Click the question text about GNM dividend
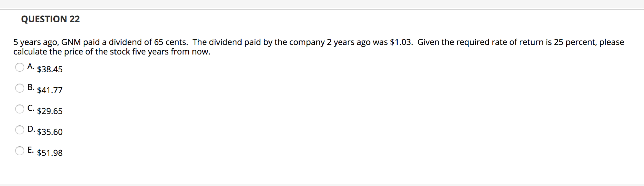Viewport: 644px width, 186px height. point(319,47)
